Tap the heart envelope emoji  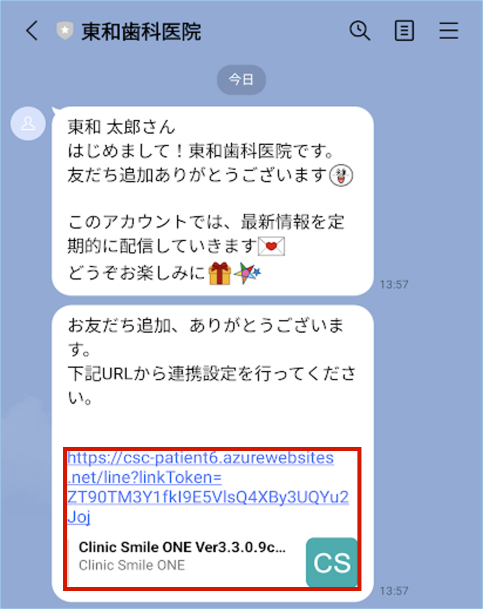(x=272, y=246)
